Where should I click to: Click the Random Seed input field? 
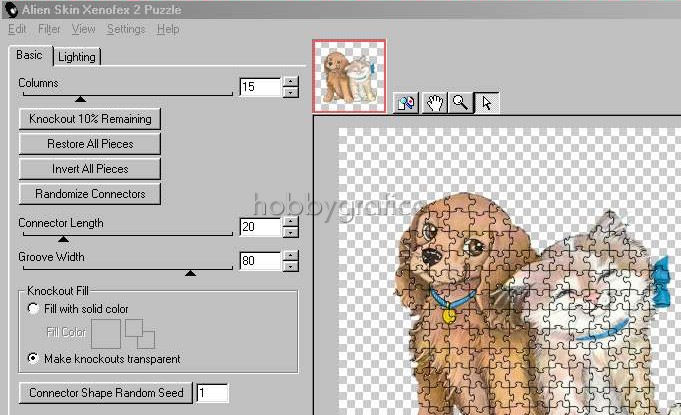tap(212, 393)
